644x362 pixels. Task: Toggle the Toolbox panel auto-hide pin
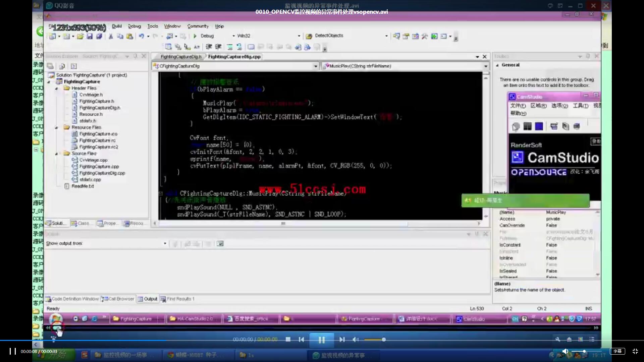[x=588, y=56]
